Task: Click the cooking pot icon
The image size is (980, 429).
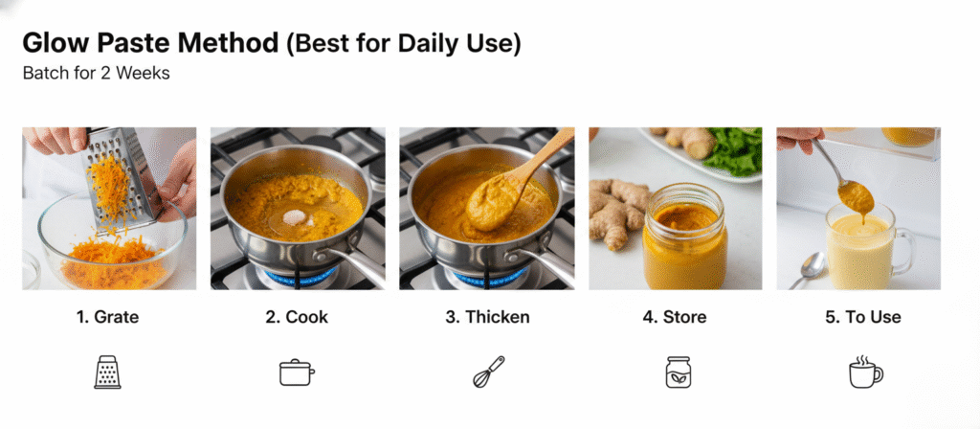Action: [297, 373]
